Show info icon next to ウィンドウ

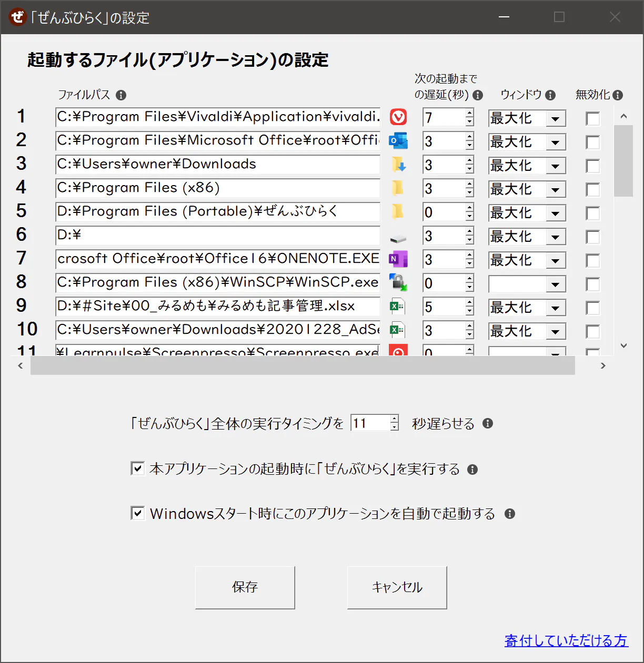(x=550, y=95)
